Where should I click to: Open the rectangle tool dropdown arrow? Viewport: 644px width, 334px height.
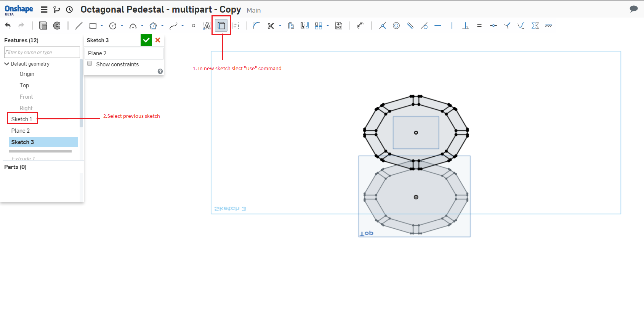coord(102,26)
